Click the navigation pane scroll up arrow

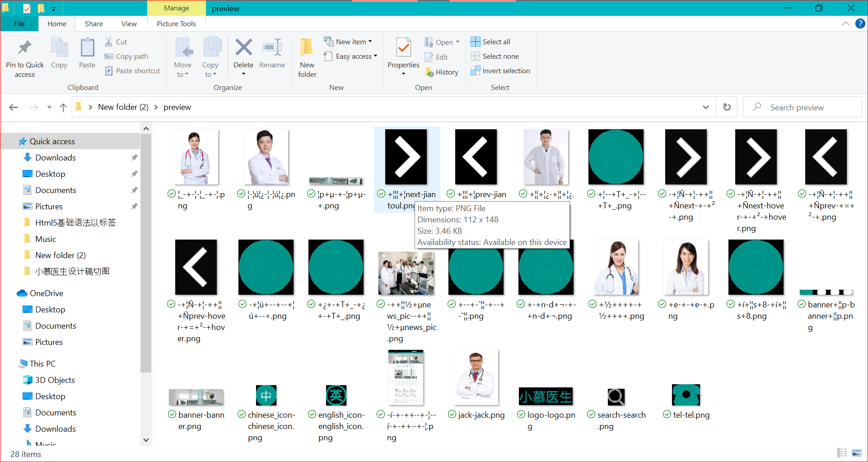(x=146, y=129)
